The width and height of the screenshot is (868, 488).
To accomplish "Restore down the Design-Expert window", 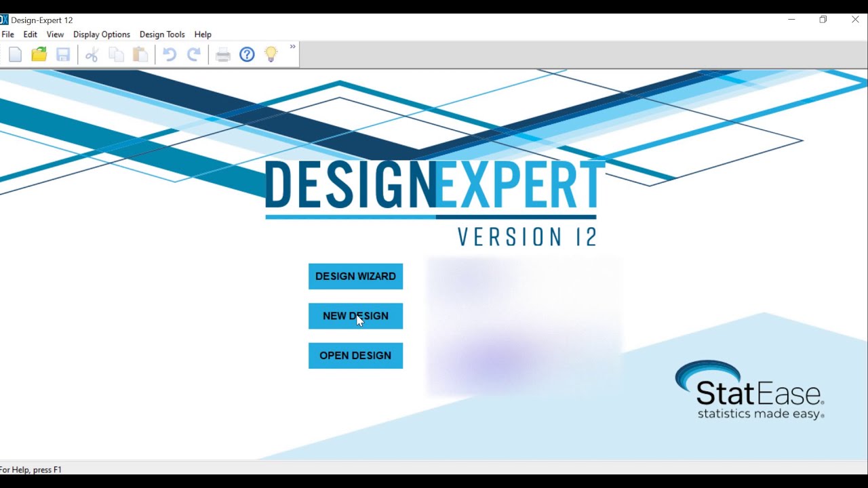I will (823, 20).
